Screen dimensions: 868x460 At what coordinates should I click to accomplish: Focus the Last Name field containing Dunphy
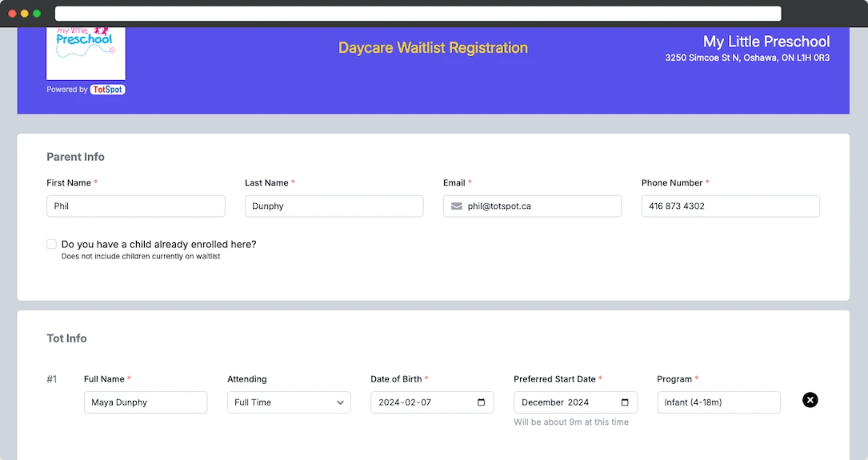coord(334,206)
